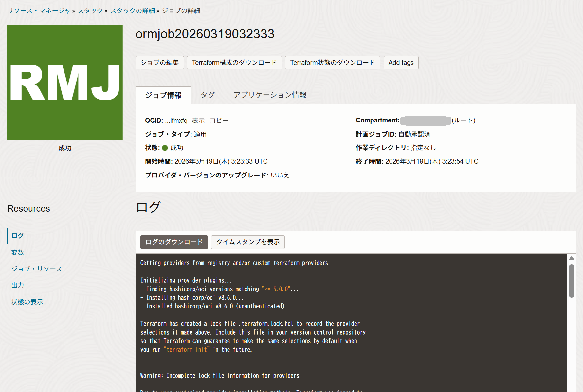Viewport: 583px width, 392px height.
Task: Open the スタックの詳細 breadcrumb link
Action: tap(132, 10)
